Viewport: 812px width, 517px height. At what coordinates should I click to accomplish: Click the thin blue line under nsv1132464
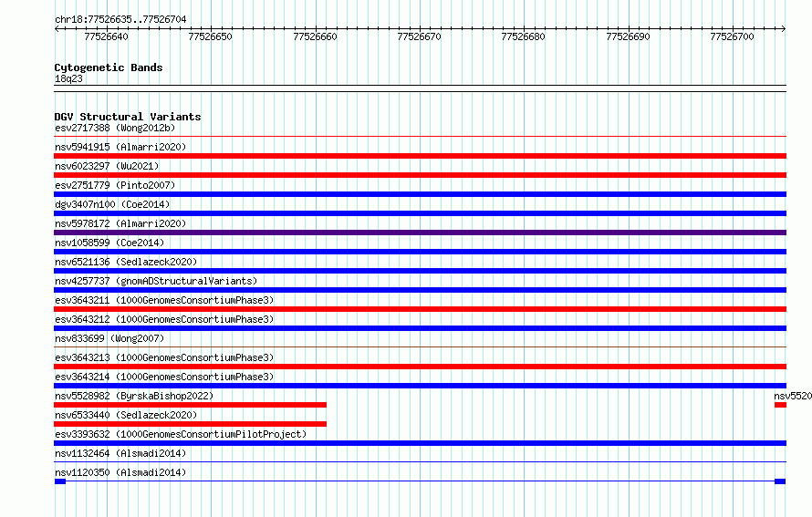tap(420, 462)
